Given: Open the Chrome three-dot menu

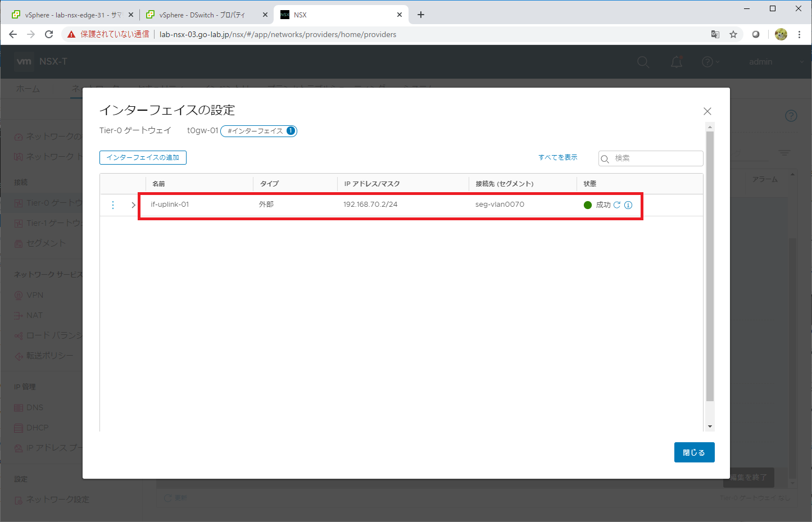Looking at the screenshot, I should pos(799,34).
